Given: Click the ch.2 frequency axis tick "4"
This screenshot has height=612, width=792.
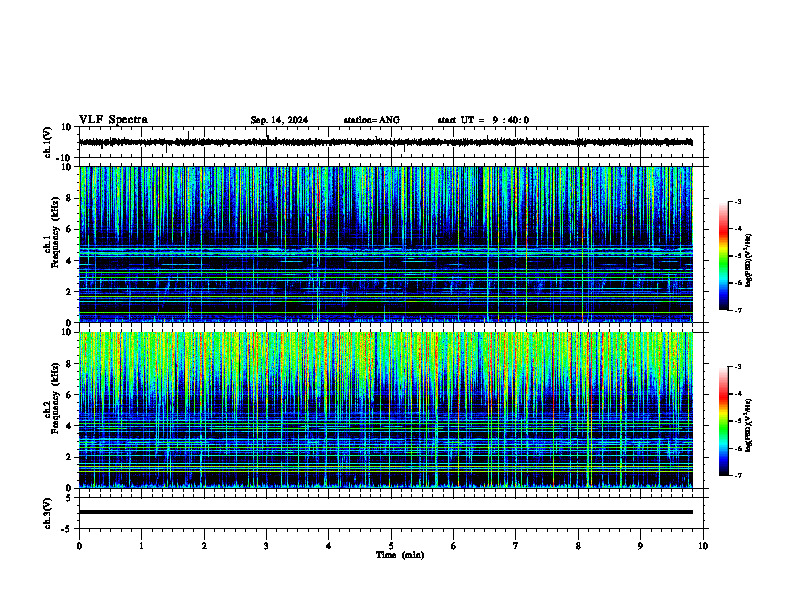Looking at the screenshot, I should coord(69,426).
